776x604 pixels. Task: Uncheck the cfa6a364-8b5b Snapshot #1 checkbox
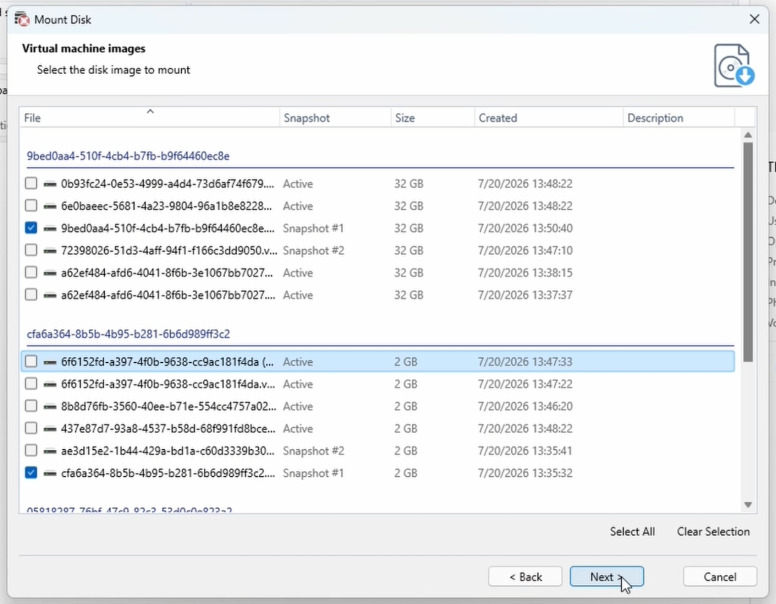[31, 473]
